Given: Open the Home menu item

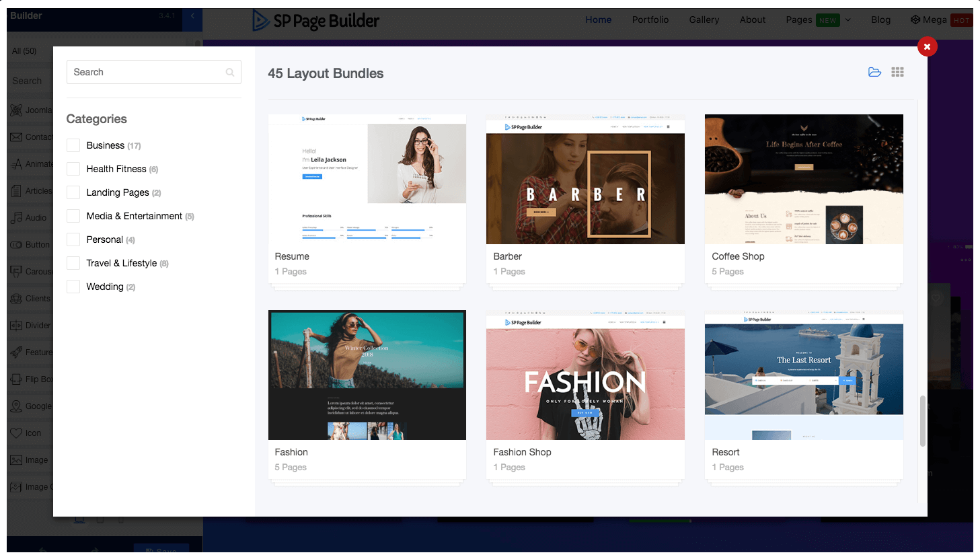Looking at the screenshot, I should point(599,20).
